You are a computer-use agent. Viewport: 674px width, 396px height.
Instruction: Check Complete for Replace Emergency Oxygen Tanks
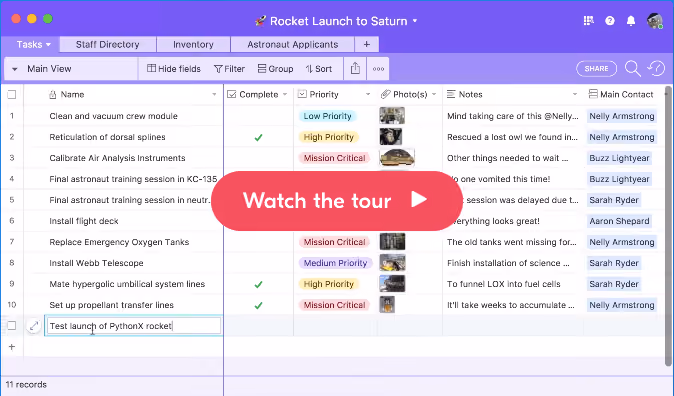(258, 242)
